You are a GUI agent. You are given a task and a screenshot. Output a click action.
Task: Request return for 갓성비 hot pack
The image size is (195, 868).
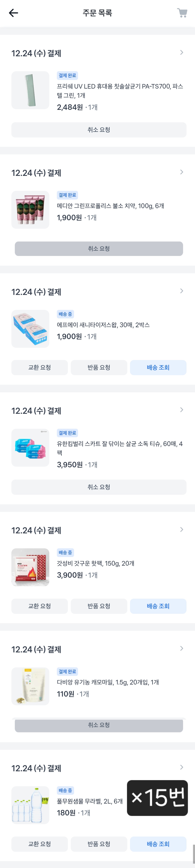click(99, 606)
